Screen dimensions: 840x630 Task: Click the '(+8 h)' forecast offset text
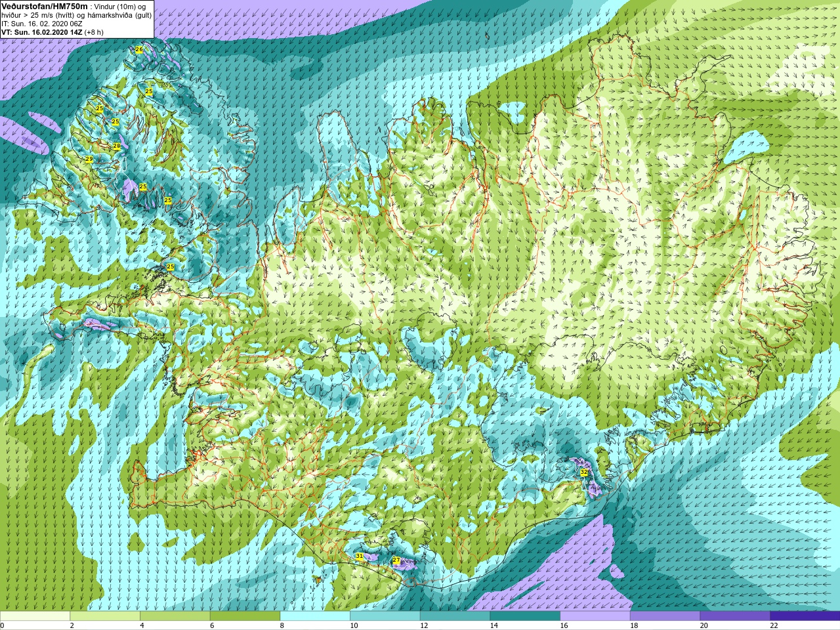click(x=94, y=32)
